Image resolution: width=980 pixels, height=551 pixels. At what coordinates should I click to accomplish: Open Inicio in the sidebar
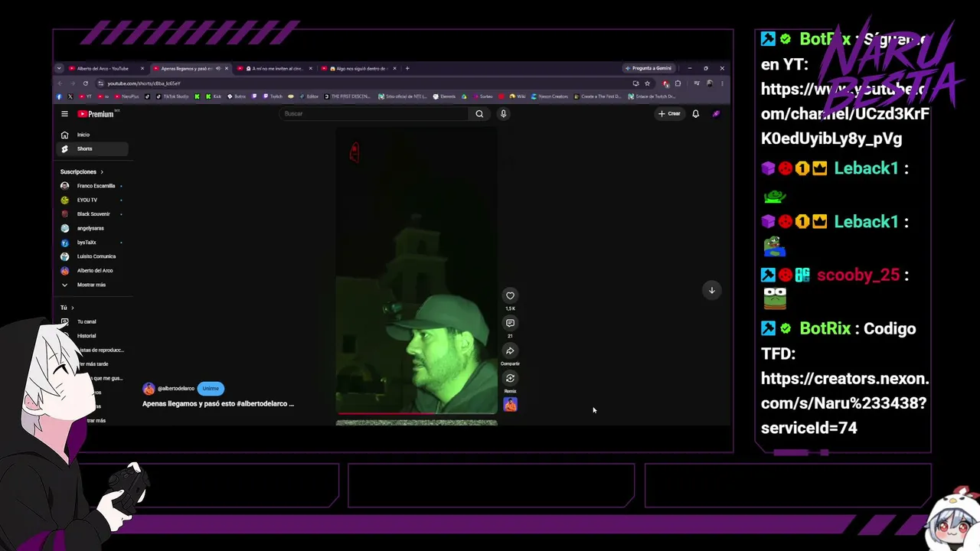93,135
